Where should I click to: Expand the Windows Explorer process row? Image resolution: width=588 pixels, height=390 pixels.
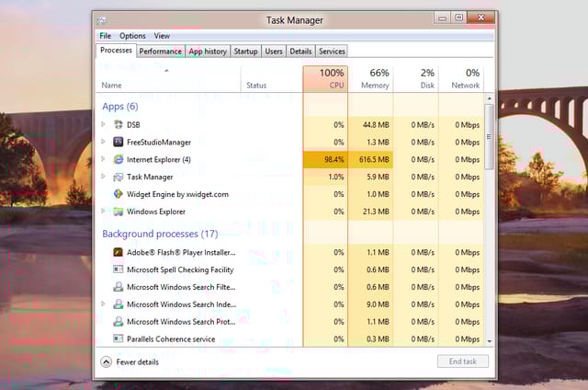[103, 211]
